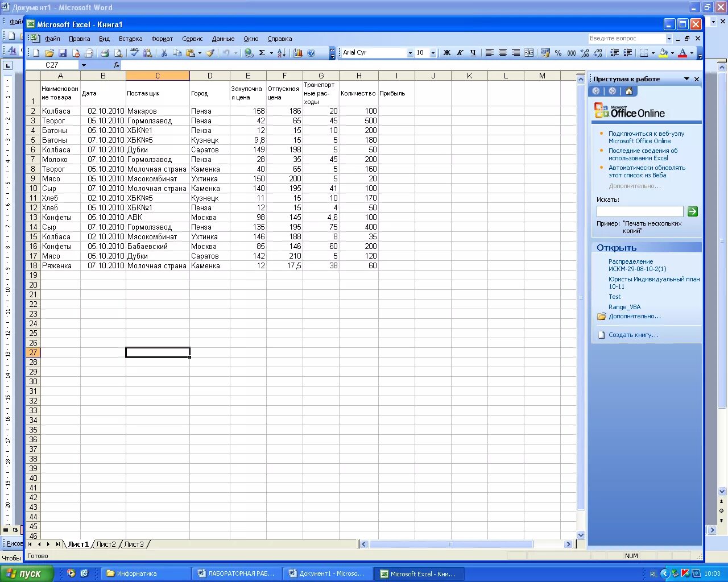Toggle bold formatting (Ж)
728x582 pixels.
click(446, 53)
